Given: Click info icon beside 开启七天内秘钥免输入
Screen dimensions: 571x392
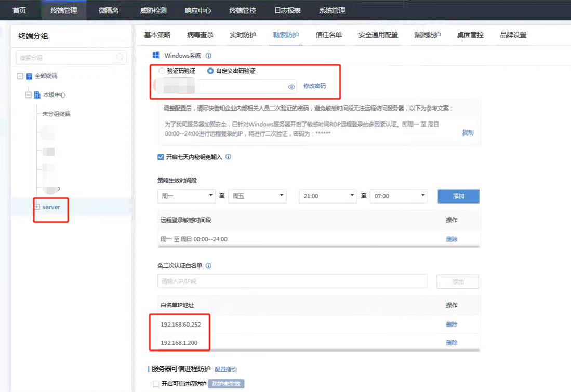Looking at the screenshot, I should tap(228, 157).
